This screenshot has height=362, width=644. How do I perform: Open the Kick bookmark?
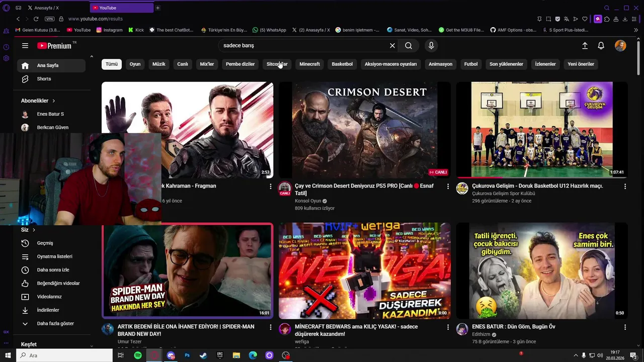[x=136, y=30]
